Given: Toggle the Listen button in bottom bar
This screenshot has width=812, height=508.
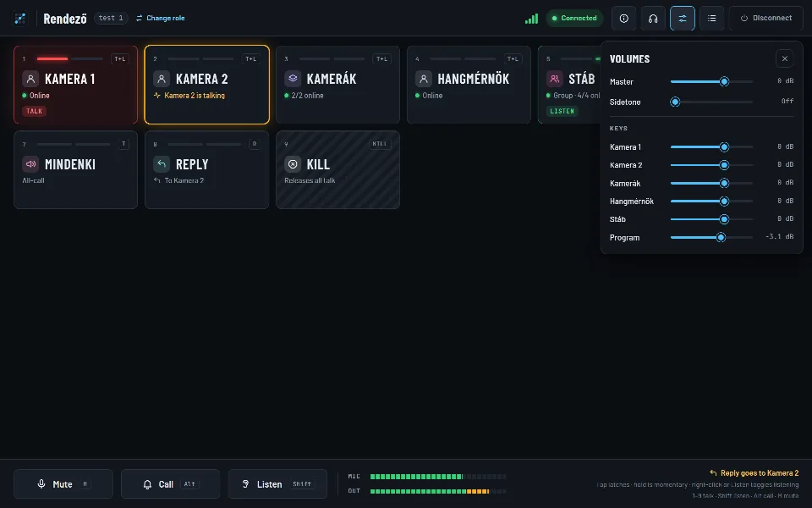Looking at the screenshot, I should pyautogui.click(x=277, y=484).
